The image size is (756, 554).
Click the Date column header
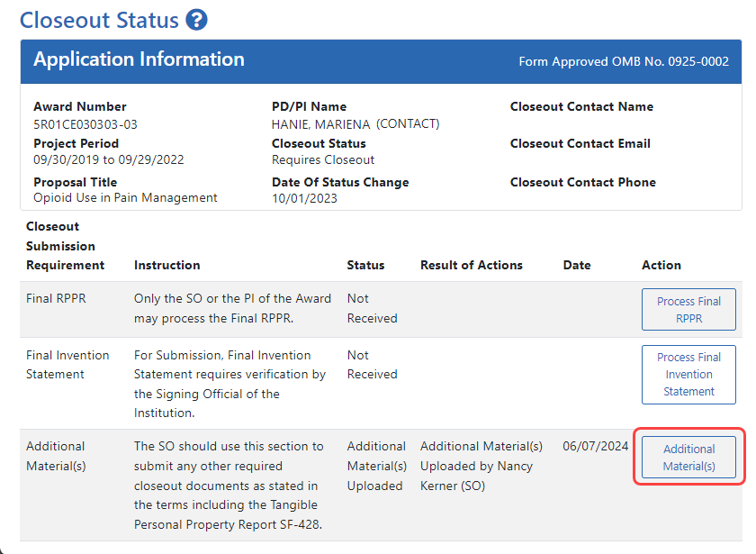(577, 265)
